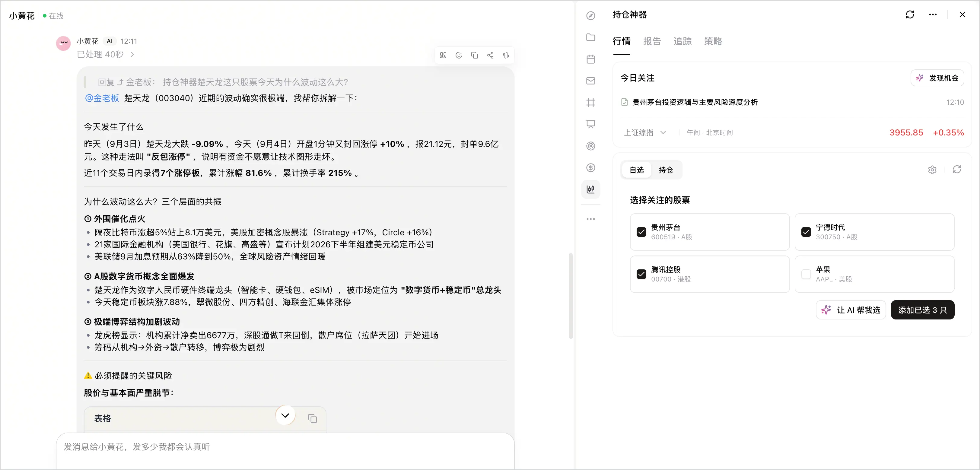Open more sidebar apps via ellipsis
The image size is (980, 470).
[590, 219]
